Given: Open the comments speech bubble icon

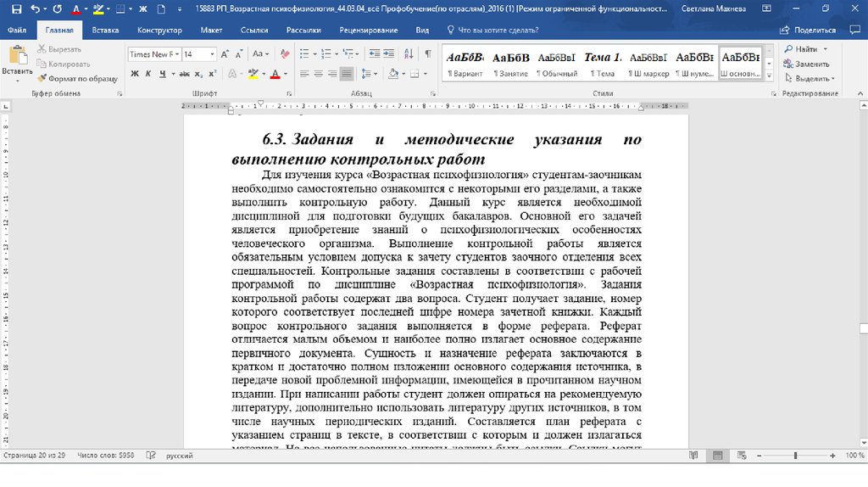Looking at the screenshot, I should (857, 30).
